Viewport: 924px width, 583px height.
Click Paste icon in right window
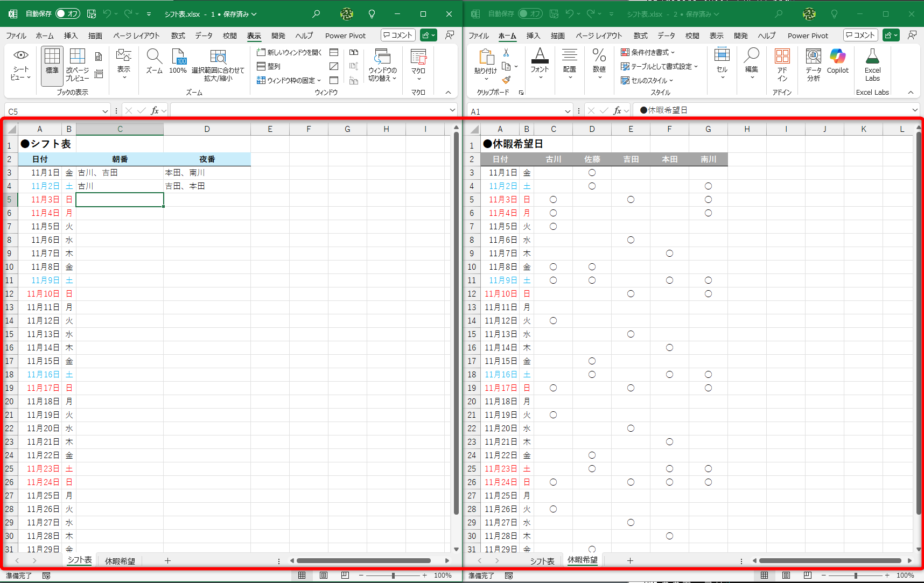pyautogui.click(x=486, y=57)
